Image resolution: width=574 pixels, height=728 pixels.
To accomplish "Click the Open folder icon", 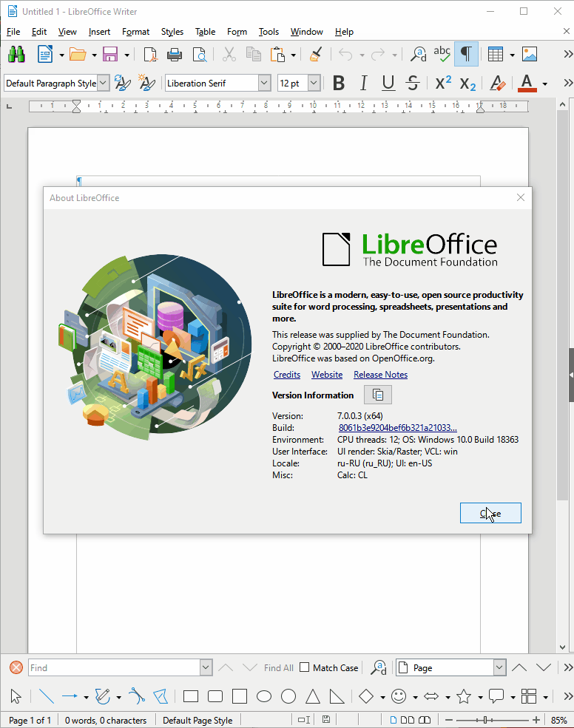I will tap(78, 55).
